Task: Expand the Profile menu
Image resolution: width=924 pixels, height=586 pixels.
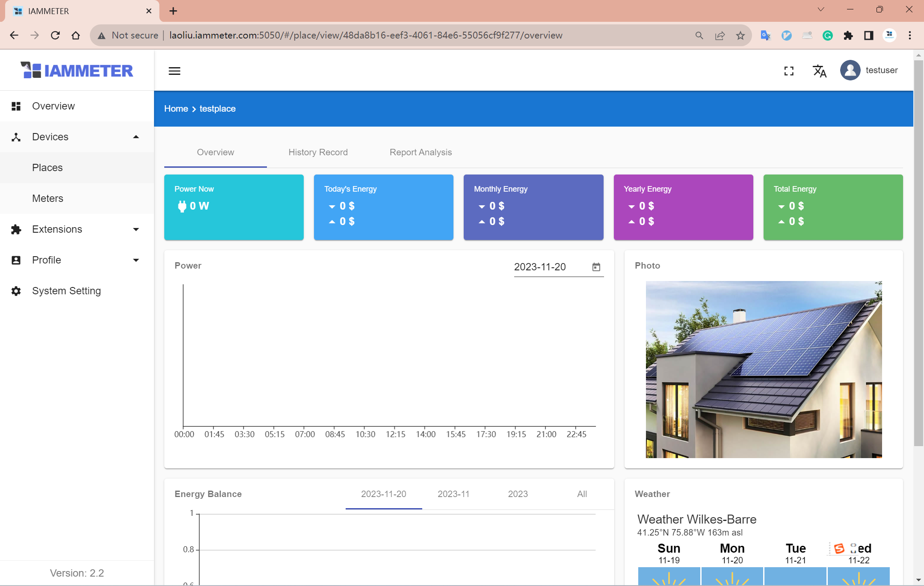Action: [136, 260]
